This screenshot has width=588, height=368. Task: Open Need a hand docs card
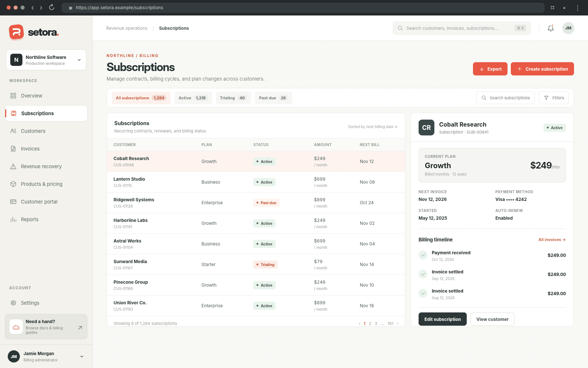[x=46, y=327]
